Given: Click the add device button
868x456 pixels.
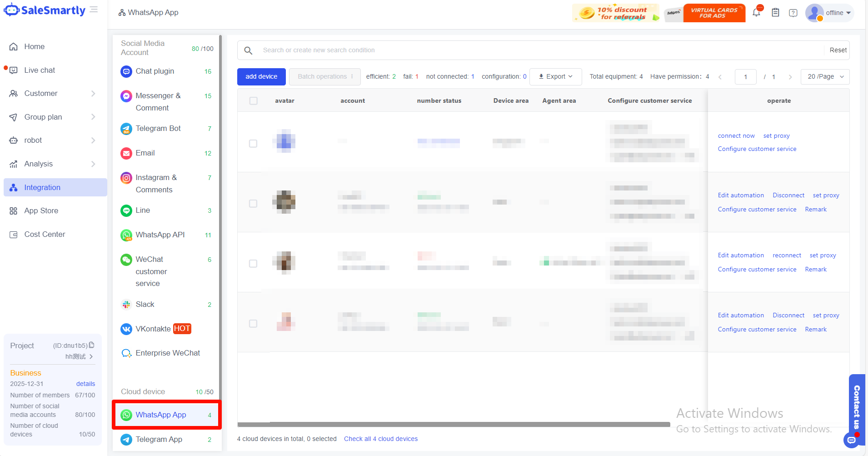Looking at the screenshot, I should click(261, 77).
